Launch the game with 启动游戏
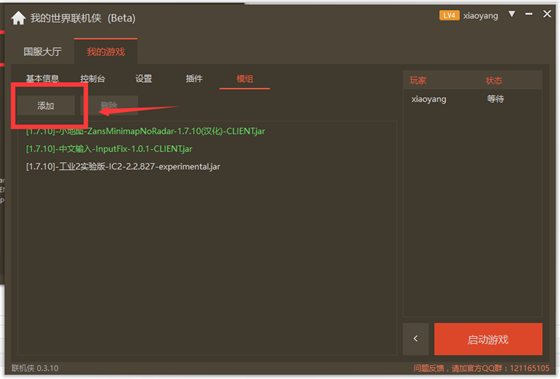The height and width of the screenshot is (379, 560). point(488,339)
